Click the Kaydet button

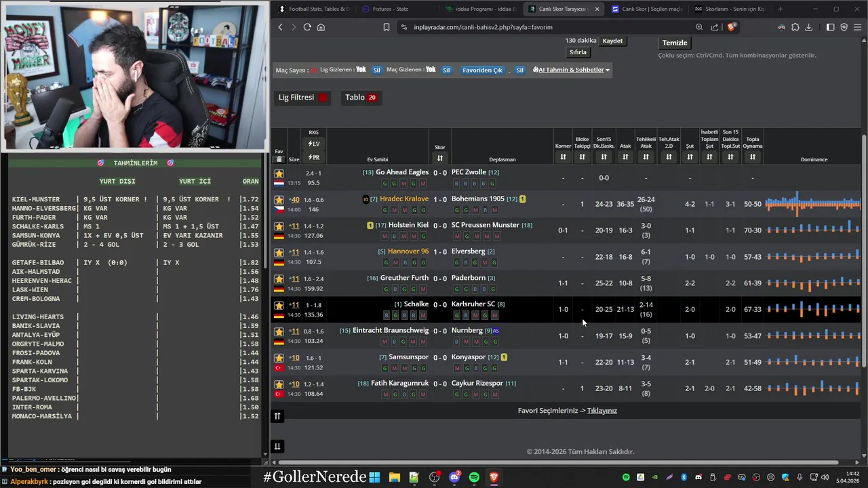click(x=612, y=41)
